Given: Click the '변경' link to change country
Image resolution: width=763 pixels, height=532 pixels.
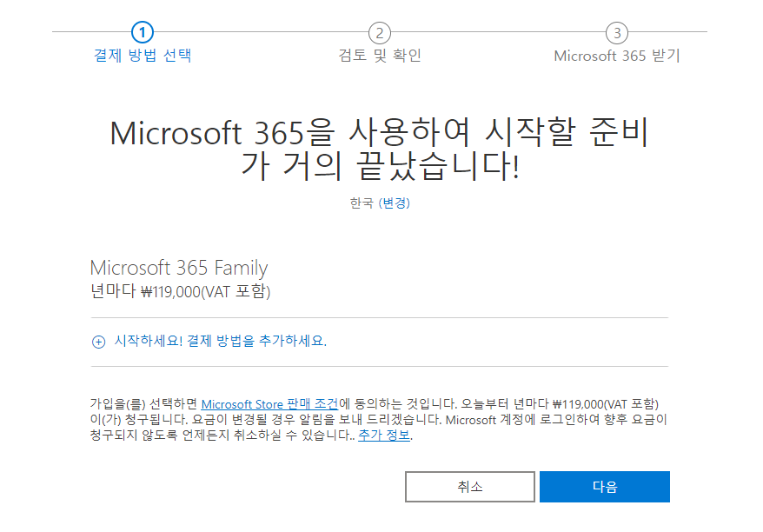Looking at the screenshot, I should click(x=395, y=203).
